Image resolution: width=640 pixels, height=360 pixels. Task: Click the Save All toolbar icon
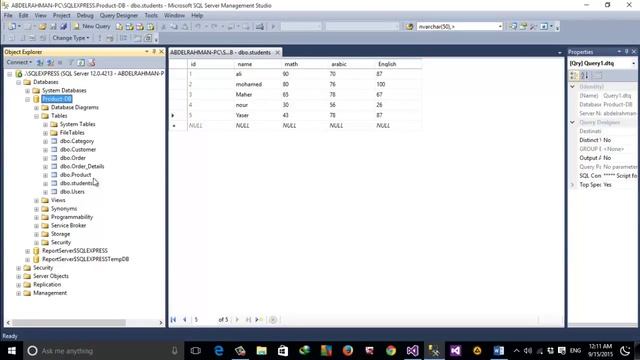[x=64, y=27]
